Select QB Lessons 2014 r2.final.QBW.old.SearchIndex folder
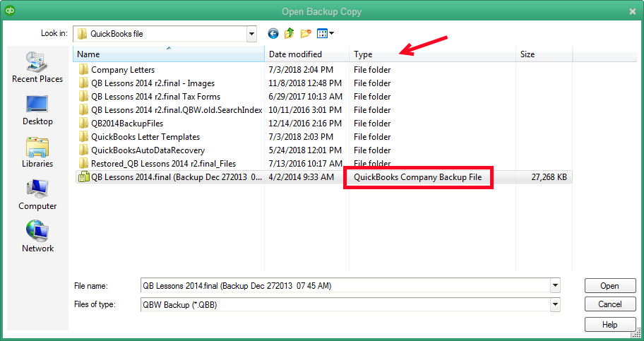The height and width of the screenshot is (341, 644). tap(177, 109)
